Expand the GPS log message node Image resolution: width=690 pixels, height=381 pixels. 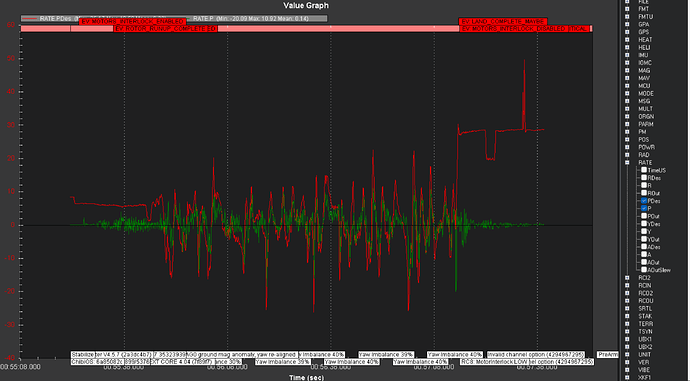627,32
